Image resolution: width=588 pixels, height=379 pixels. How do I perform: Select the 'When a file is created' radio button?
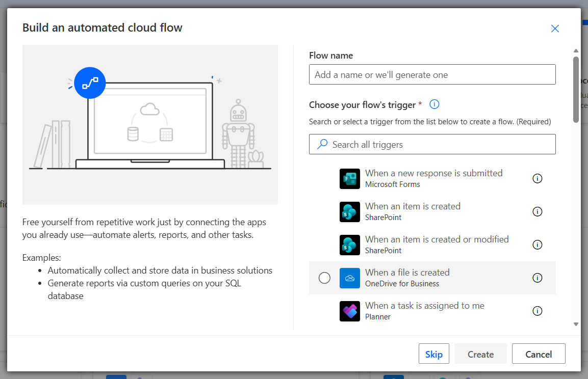click(x=324, y=278)
